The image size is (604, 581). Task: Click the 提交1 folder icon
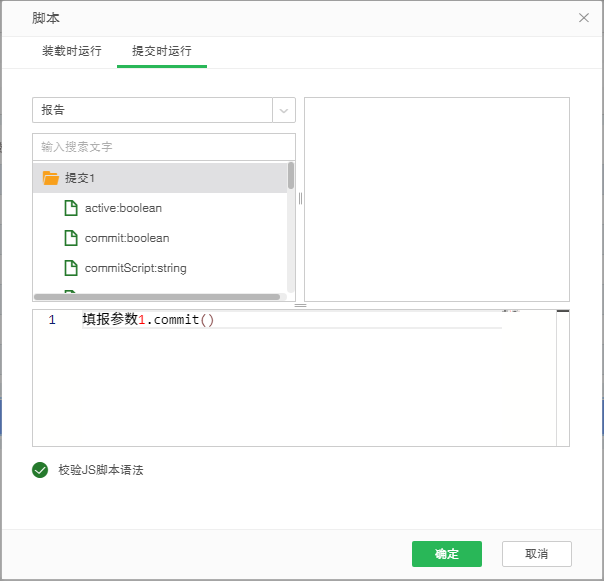(x=51, y=178)
